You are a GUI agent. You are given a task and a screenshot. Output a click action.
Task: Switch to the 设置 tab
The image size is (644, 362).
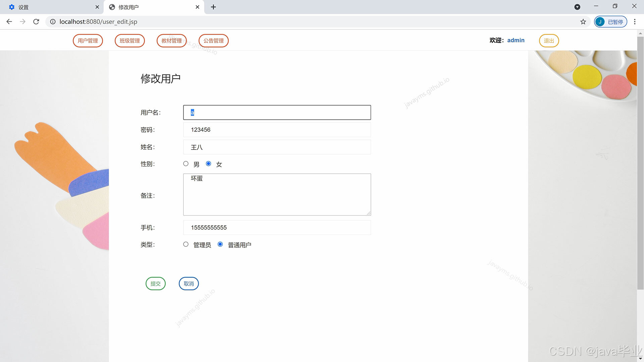(52, 7)
